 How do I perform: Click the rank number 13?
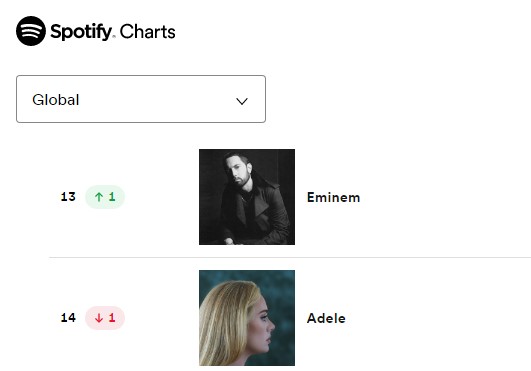[68, 197]
